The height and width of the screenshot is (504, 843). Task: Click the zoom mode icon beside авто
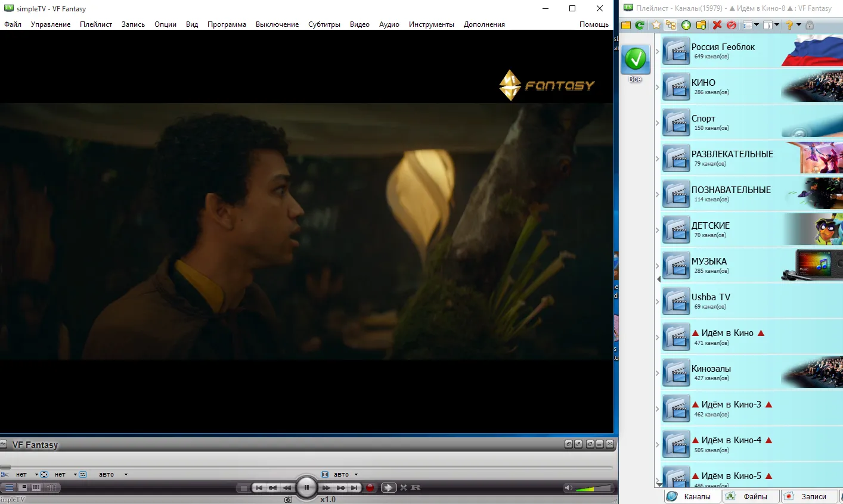tap(325, 475)
